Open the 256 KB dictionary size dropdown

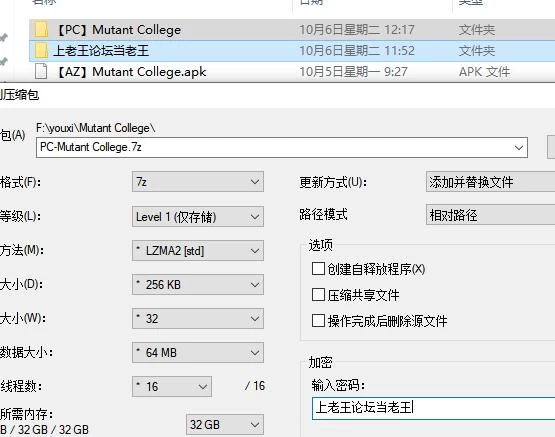pyautogui.click(x=198, y=284)
